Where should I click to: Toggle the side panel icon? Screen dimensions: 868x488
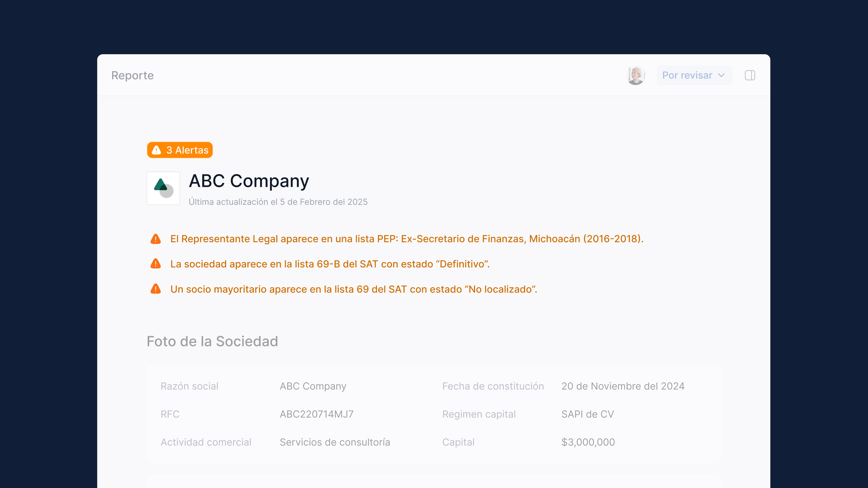click(750, 75)
